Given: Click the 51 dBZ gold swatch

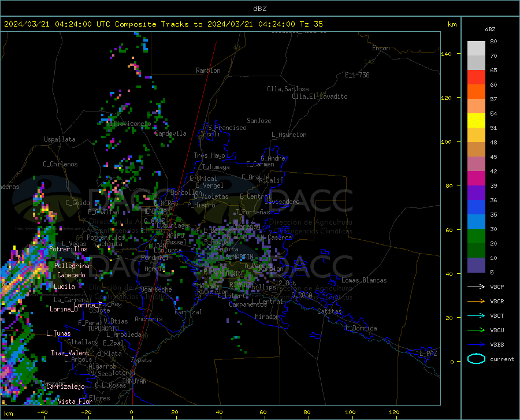Looking at the screenshot, I should click(476, 135).
